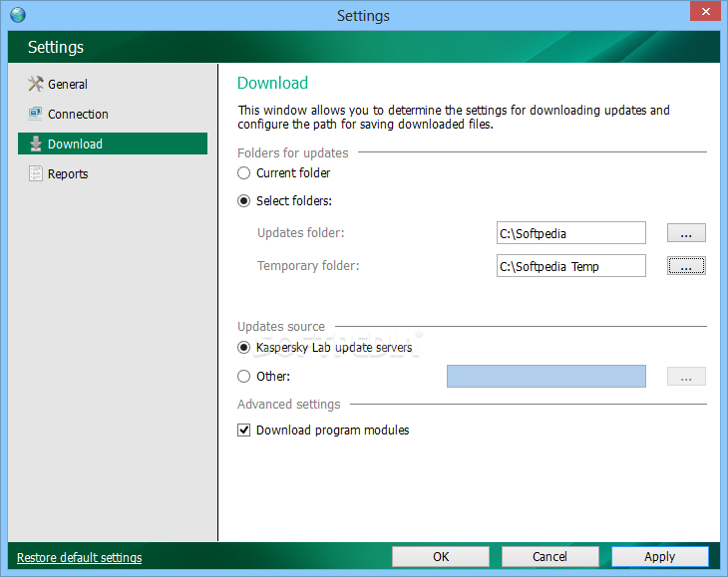This screenshot has width=728, height=577.
Task: Click the Updates folder path field
Action: click(571, 233)
